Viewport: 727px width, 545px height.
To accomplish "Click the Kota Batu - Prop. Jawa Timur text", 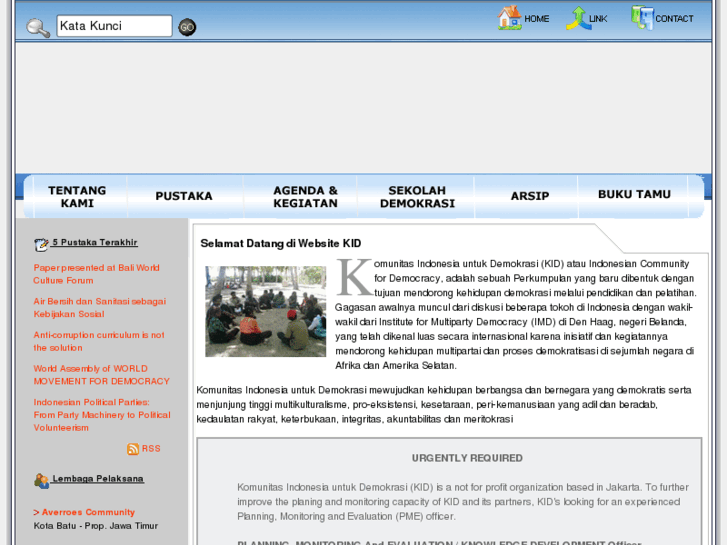I will pos(96,526).
